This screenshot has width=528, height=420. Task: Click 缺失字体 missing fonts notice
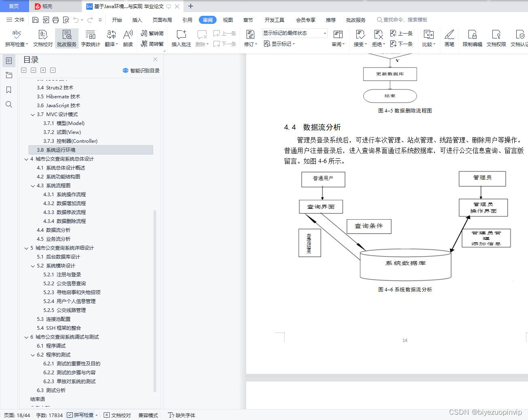pyautogui.click(x=182, y=415)
